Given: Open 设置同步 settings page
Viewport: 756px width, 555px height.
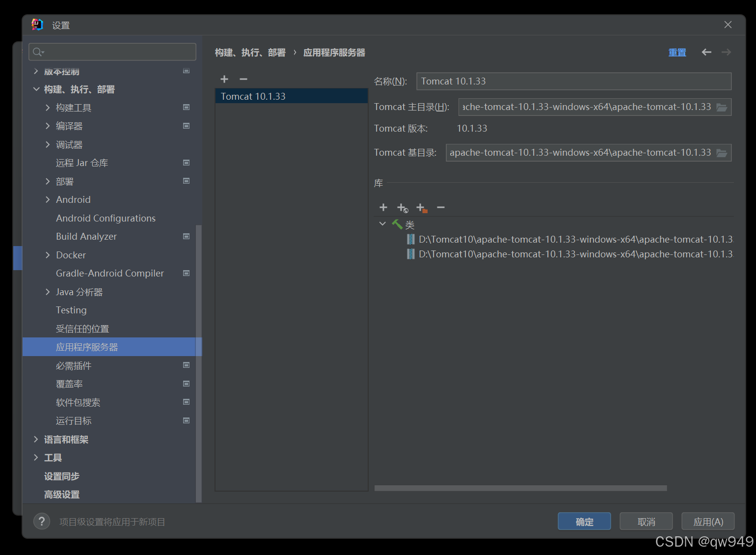Looking at the screenshot, I should 61,476.
